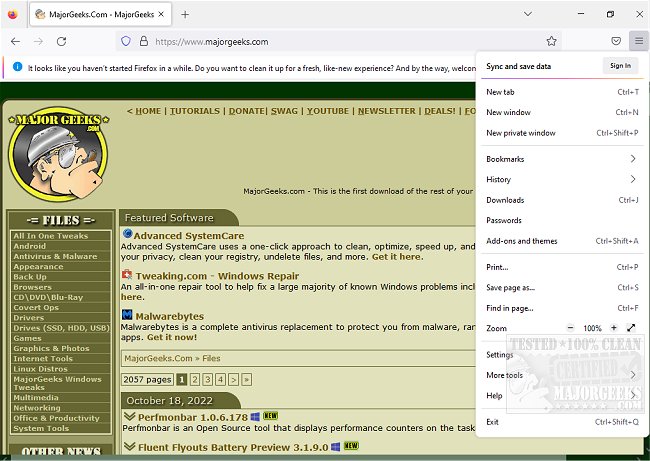The image size is (650, 461).
Task: Expand the Help submenu
Action: pyautogui.click(x=563, y=395)
